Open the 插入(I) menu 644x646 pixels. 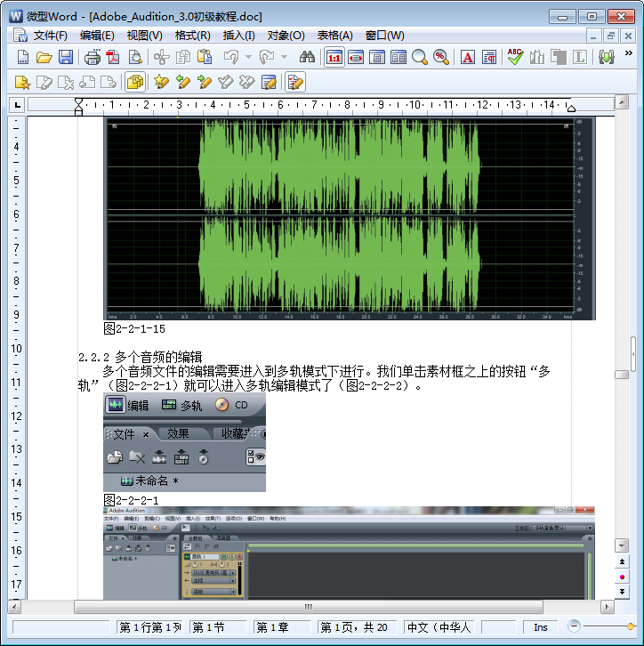pos(238,36)
